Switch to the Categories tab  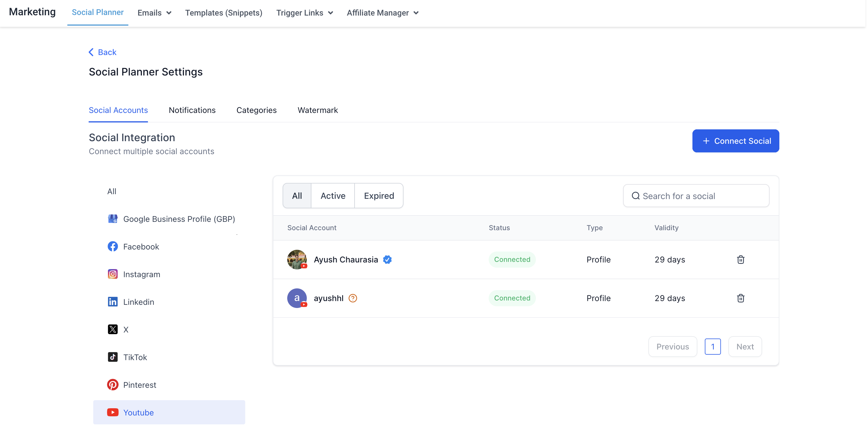pos(256,110)
